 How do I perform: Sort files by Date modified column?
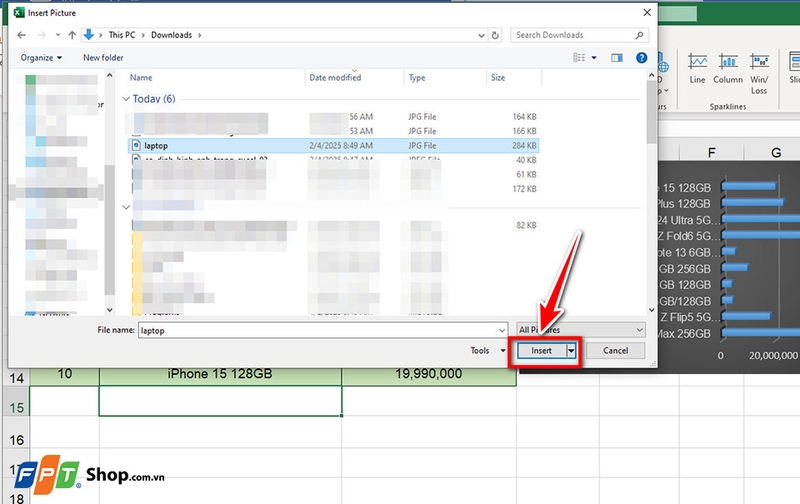pyautogui.click(x=336, y=77)
